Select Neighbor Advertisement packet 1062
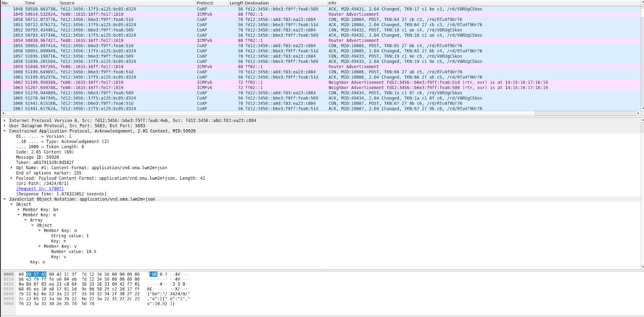Viewport: 644px width, 317px height. point(320,82)
